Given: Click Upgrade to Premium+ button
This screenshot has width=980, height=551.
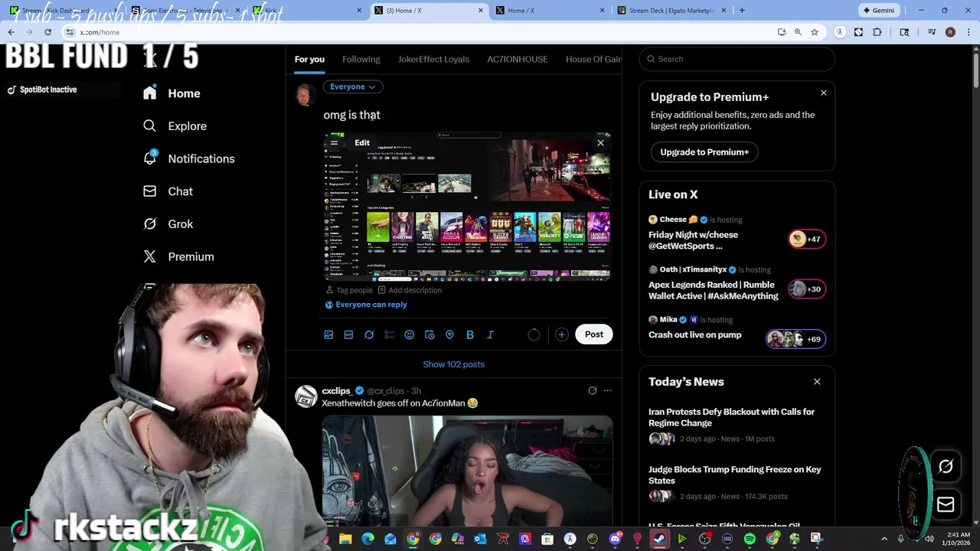Looking at the screenshot, I should [704, 152].
